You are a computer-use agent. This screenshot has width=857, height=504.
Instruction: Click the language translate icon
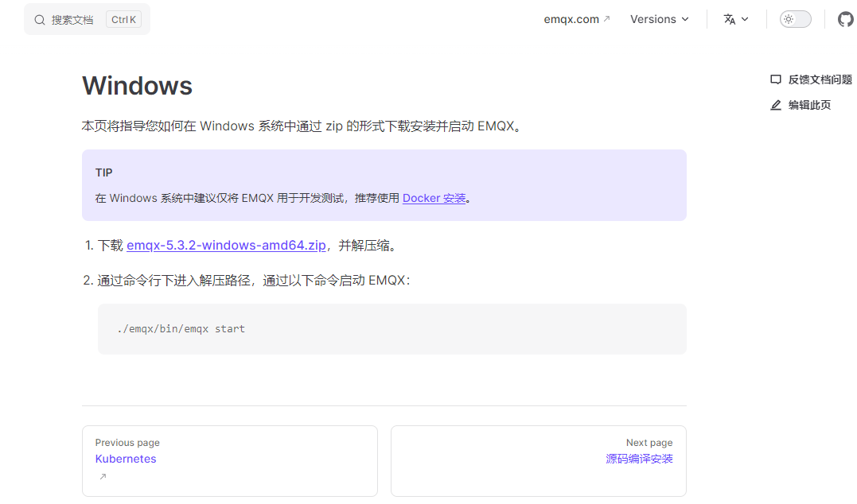[729, 19]
